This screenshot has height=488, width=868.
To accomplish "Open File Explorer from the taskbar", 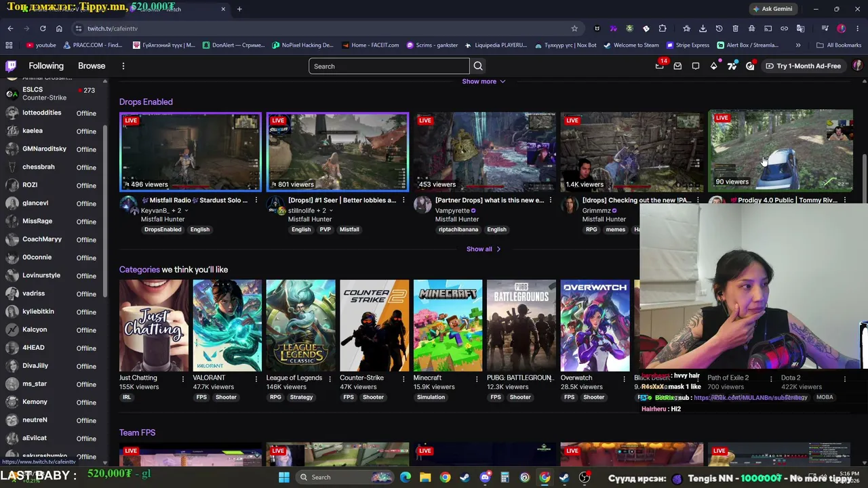I will point(425,477).
